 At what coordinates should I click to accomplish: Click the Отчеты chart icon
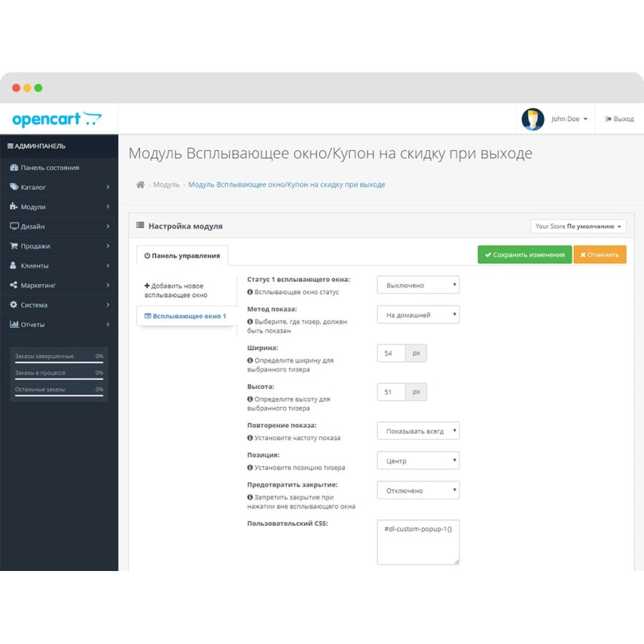click(x=14, y=324)
